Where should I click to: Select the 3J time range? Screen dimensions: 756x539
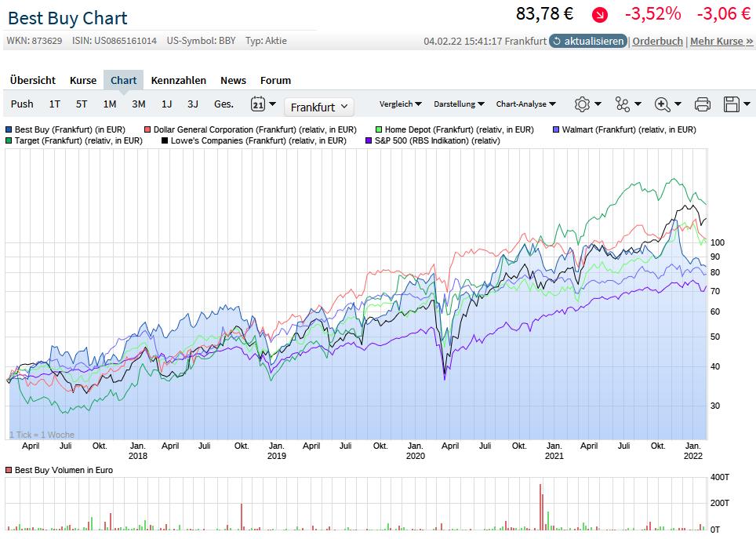(x=193, y=104)
